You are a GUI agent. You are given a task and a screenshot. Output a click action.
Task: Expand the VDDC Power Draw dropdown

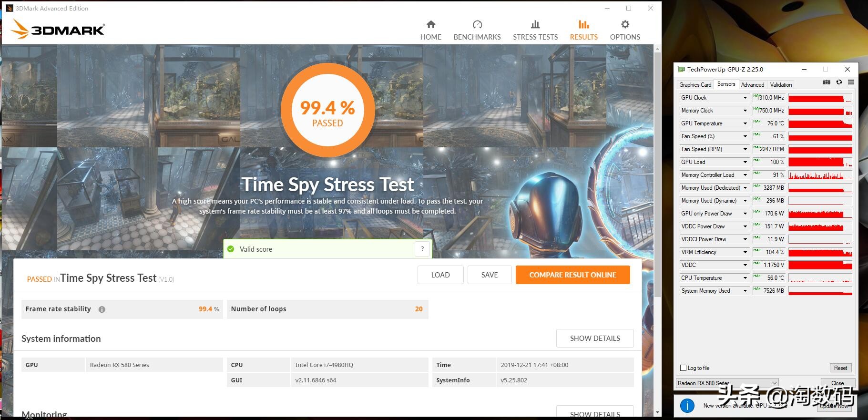tap(745, 226)
